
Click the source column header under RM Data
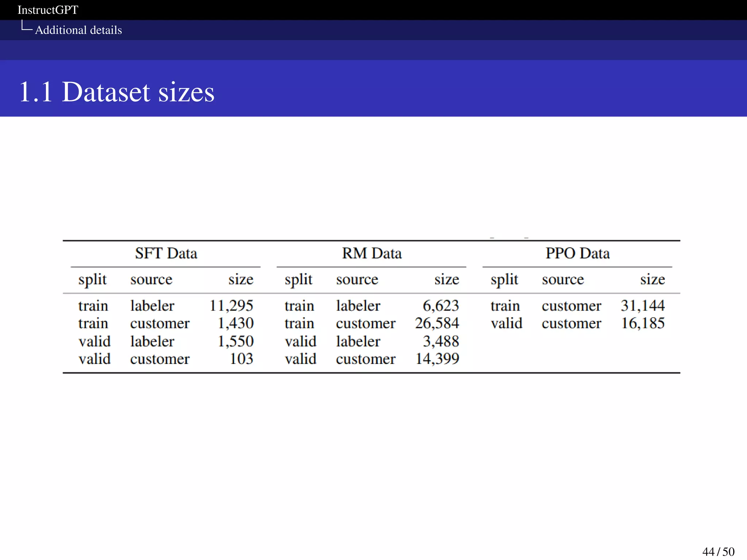[x=357, y=279]
